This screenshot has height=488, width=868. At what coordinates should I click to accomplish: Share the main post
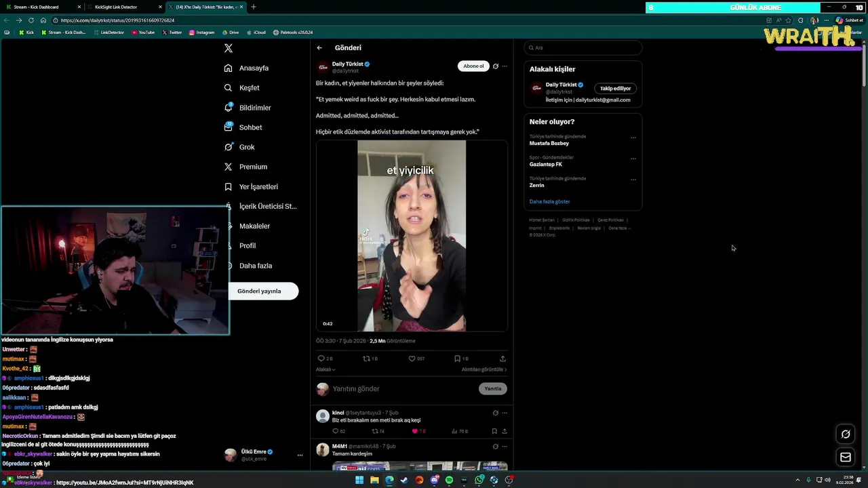pos(502,359)
